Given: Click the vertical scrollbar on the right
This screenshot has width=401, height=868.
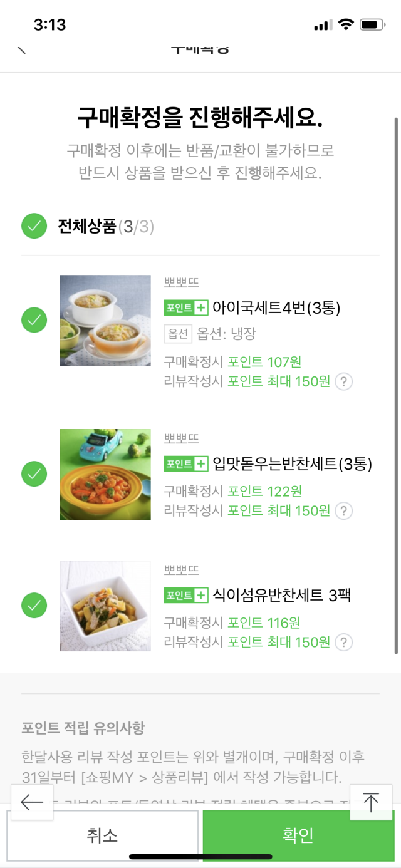Looking at the screenshot, I should 396,376.
